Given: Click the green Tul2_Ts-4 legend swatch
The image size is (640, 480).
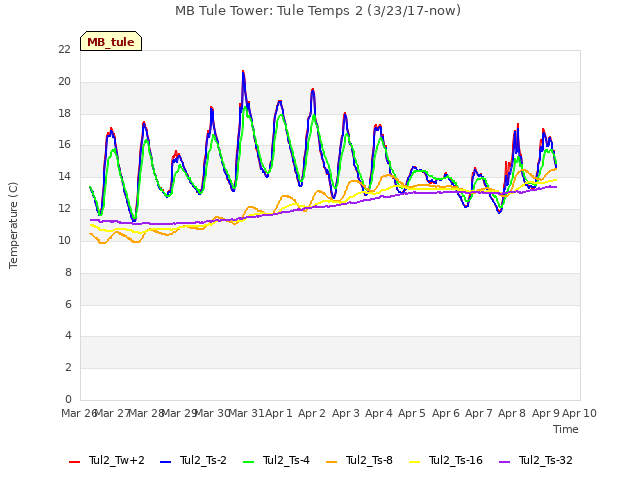Looking at the screenshot, I should (x=248, y=462).
